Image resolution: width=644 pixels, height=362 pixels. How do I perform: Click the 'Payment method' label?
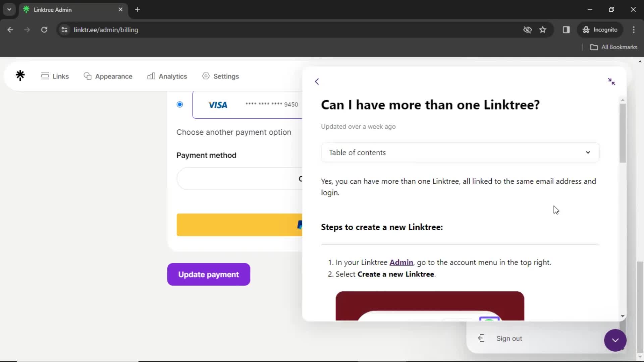tap(206, 156)
